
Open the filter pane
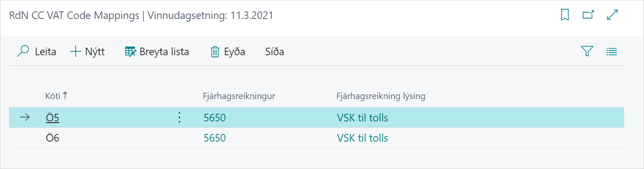tap(587, 51)
